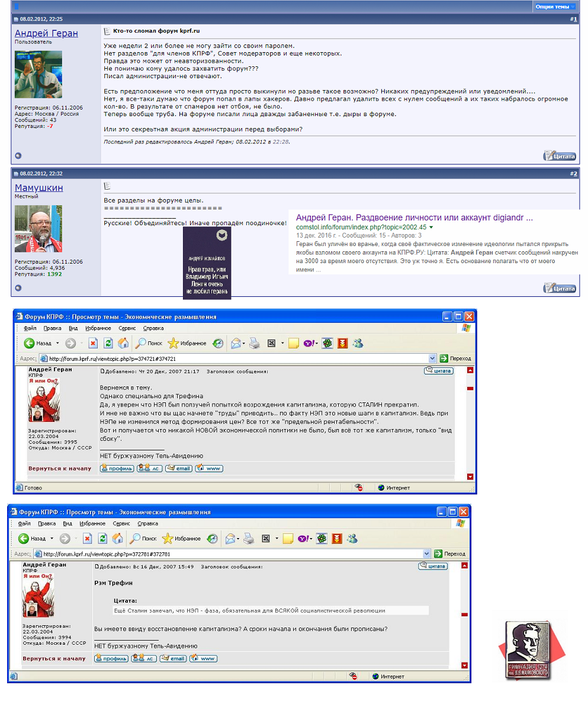Click the email button in the 16 Дек post window
Viewport: 588px width, 704px height.
(173, 658)
